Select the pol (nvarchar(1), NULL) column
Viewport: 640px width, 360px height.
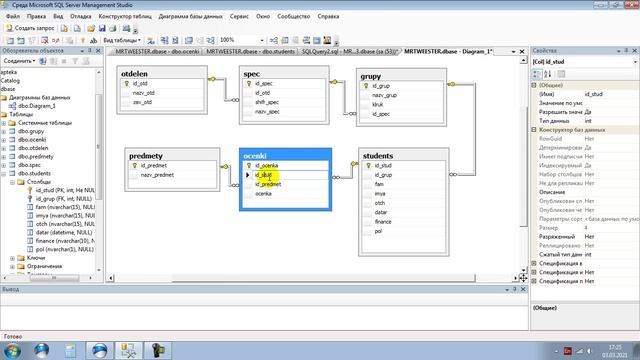[x=64, y=249]
